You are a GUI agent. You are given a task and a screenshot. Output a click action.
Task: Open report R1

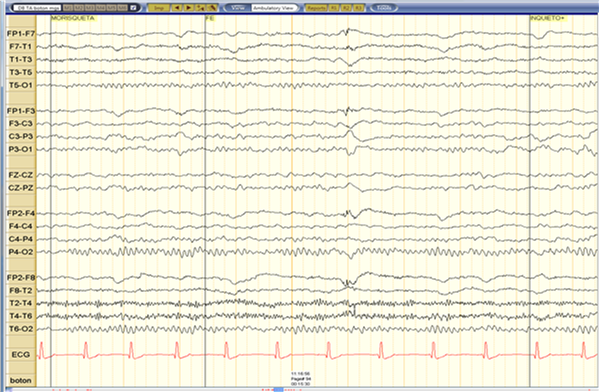pos(334,8)
